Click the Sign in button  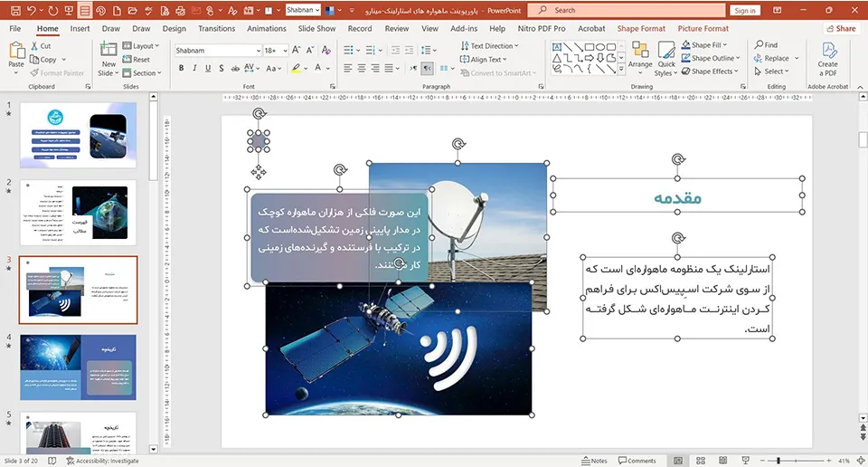(744, 11)
